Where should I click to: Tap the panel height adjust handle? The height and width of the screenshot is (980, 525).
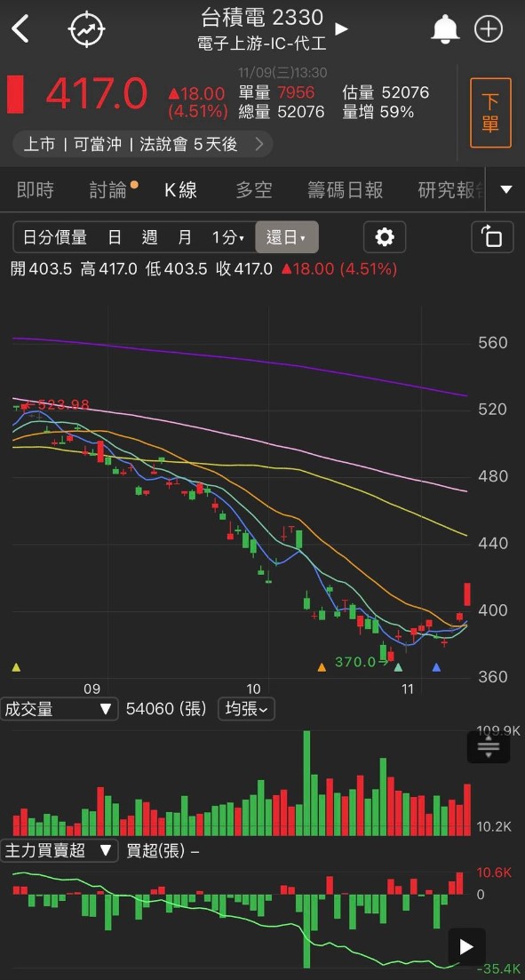[488, 747]
